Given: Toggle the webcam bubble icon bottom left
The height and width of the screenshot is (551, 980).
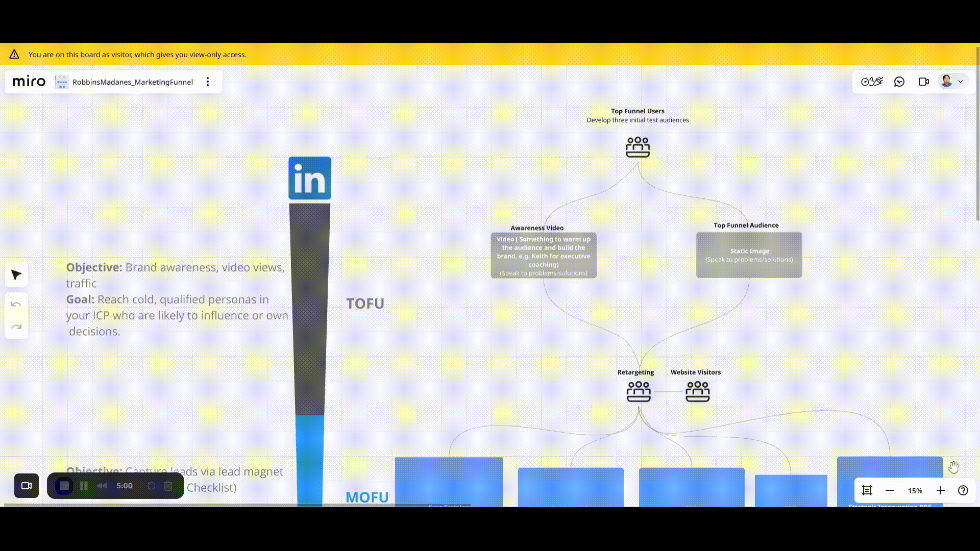Looking at the screenshot, I should point(26,486).
